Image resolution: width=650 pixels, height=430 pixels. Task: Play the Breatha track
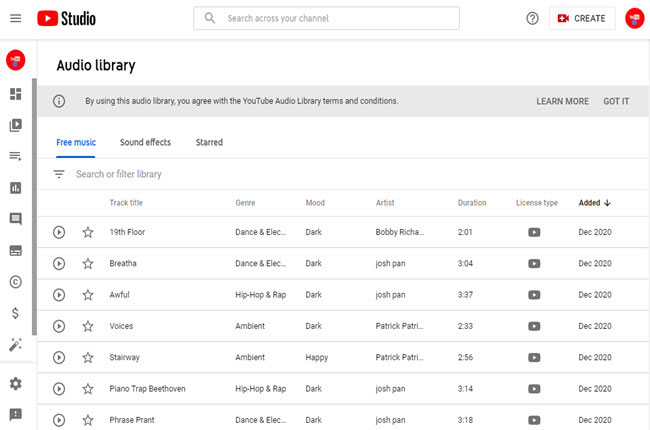[x=59, y=263]
